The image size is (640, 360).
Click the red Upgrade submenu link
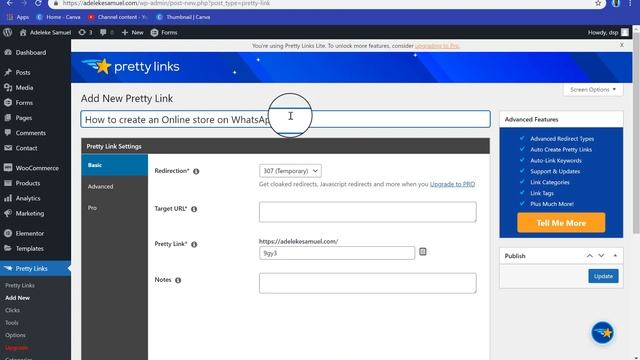[x=16, y=348]
